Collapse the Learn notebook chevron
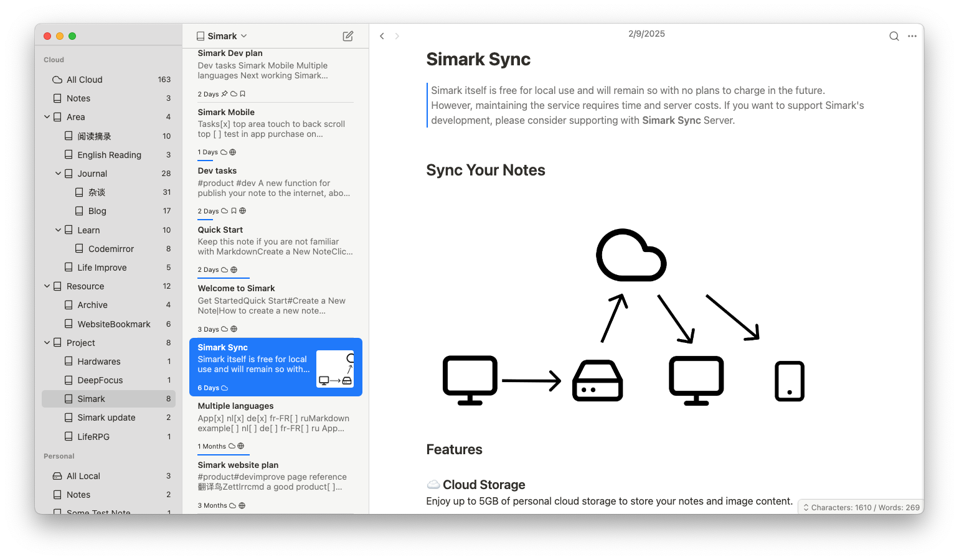This screenshot has height=560, width=959. click(58, 230)
